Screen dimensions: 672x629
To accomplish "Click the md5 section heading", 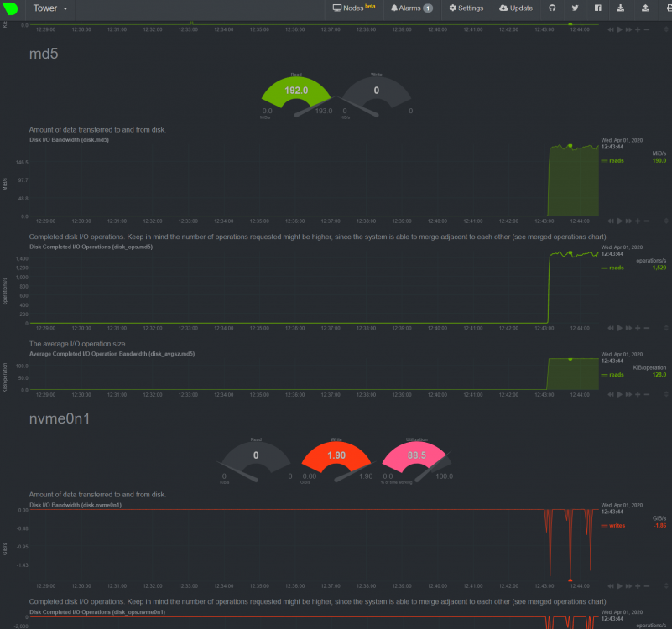I will pyautogui.click(x=44, y=54).
